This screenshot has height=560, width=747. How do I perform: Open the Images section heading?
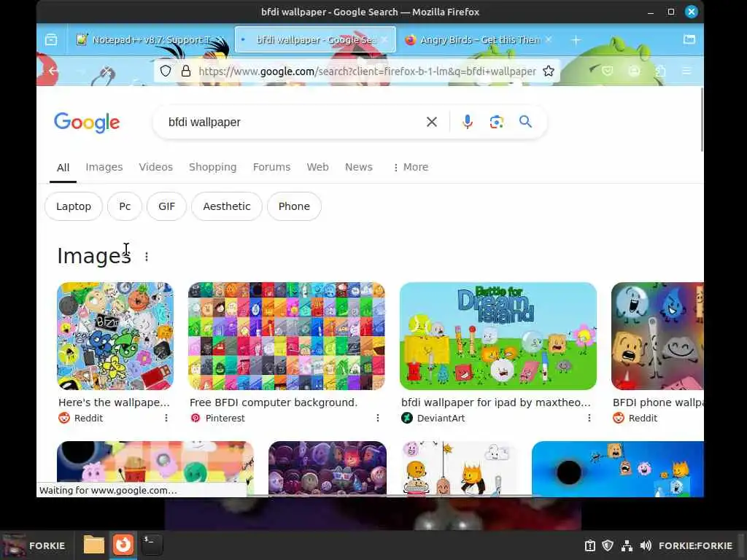94,256
